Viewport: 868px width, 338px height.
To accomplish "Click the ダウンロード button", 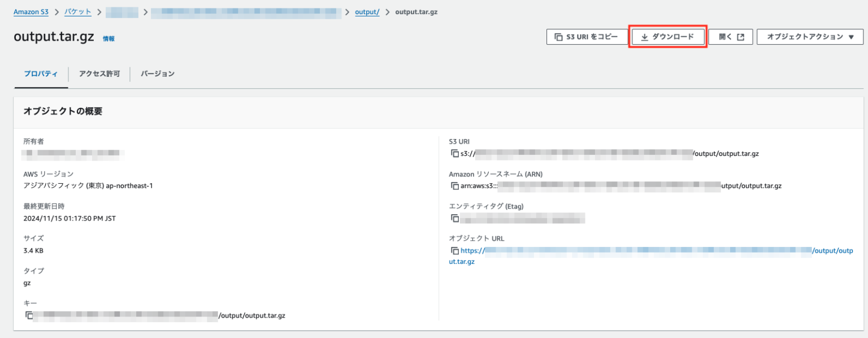I will click(668, 36).
